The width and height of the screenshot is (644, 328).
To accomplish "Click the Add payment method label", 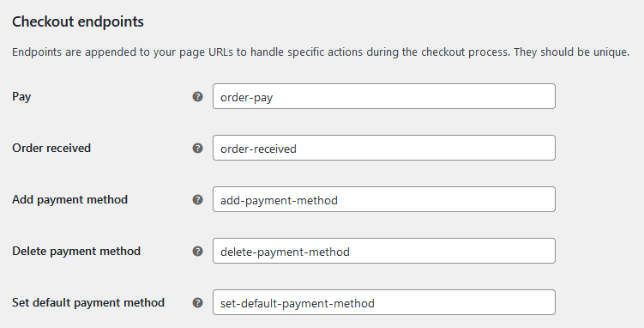I will pyautogui.click(x=69, y=200).
